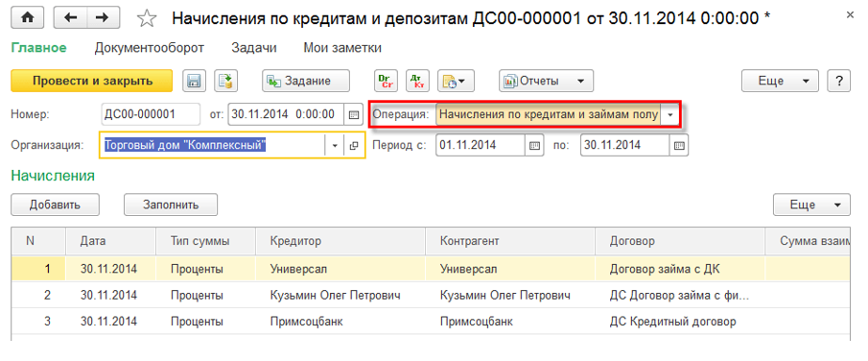This screenshot has width=868, height=361.
Task: Open calendar for document date
Action: pyautogui.click(x=353, y=115)
